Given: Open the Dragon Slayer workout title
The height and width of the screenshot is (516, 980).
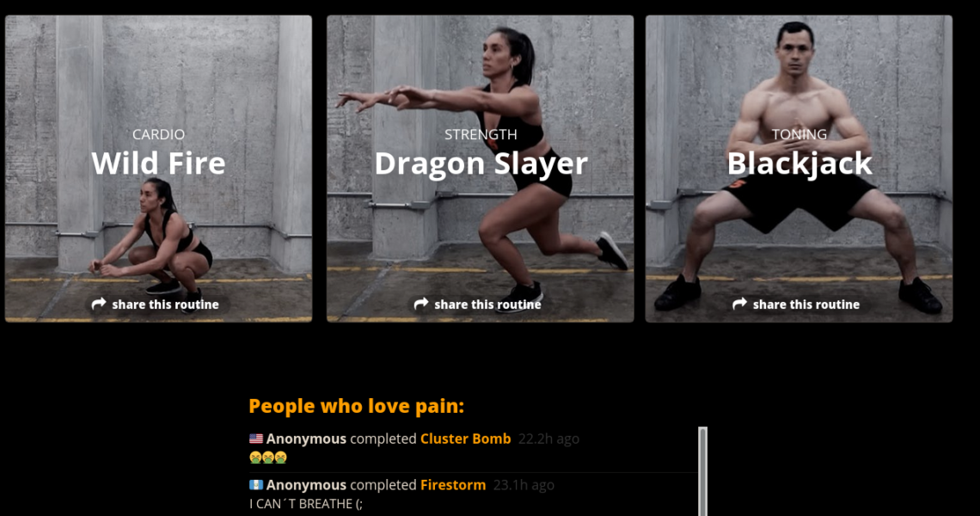Looking at the screenshot, I should [481, 163].
